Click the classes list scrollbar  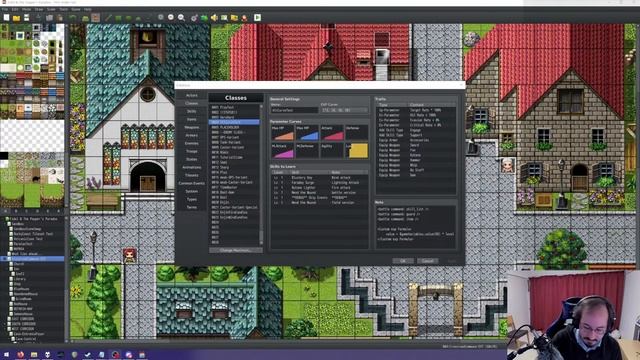261,176
